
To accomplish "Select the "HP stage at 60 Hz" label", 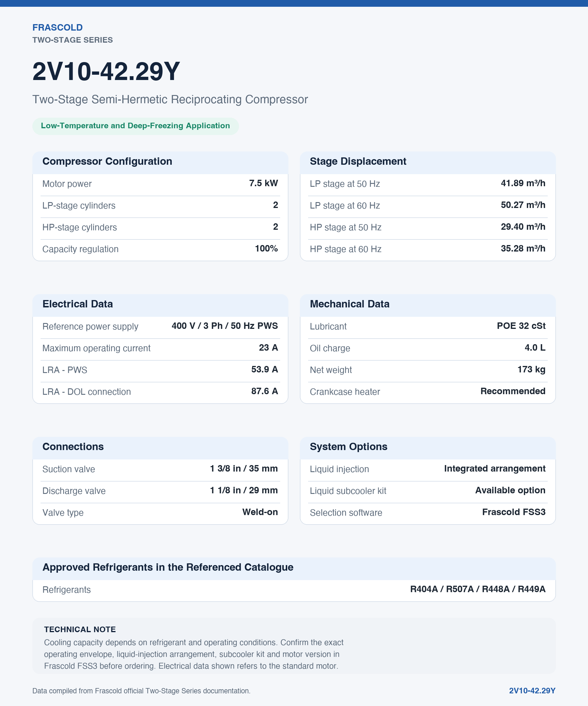I will point(346,249).
